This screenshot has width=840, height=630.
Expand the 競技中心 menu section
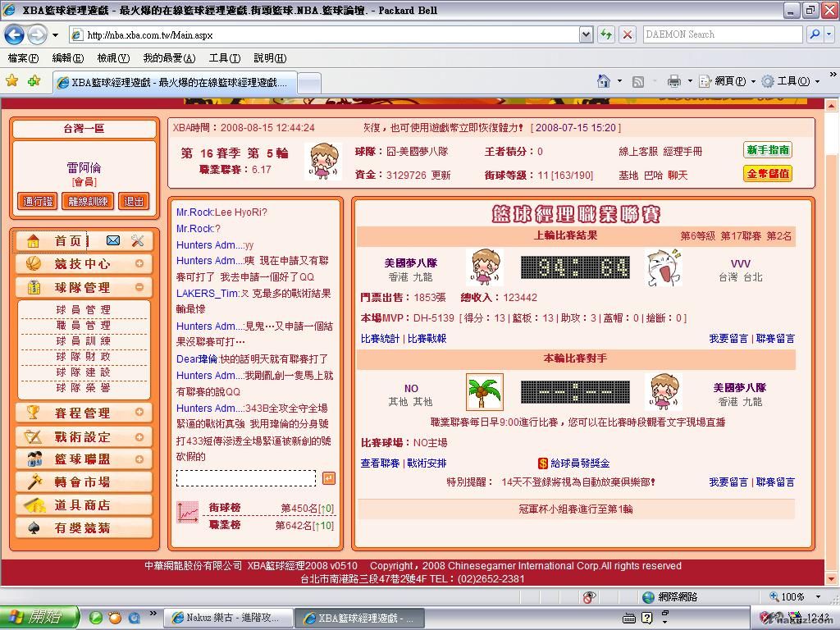(139, 264)
